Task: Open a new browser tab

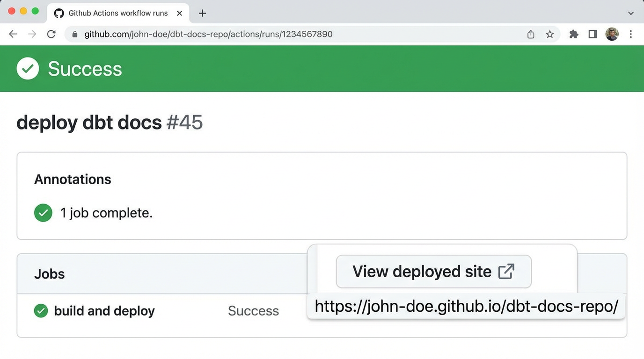Action: tap(202, 13)
